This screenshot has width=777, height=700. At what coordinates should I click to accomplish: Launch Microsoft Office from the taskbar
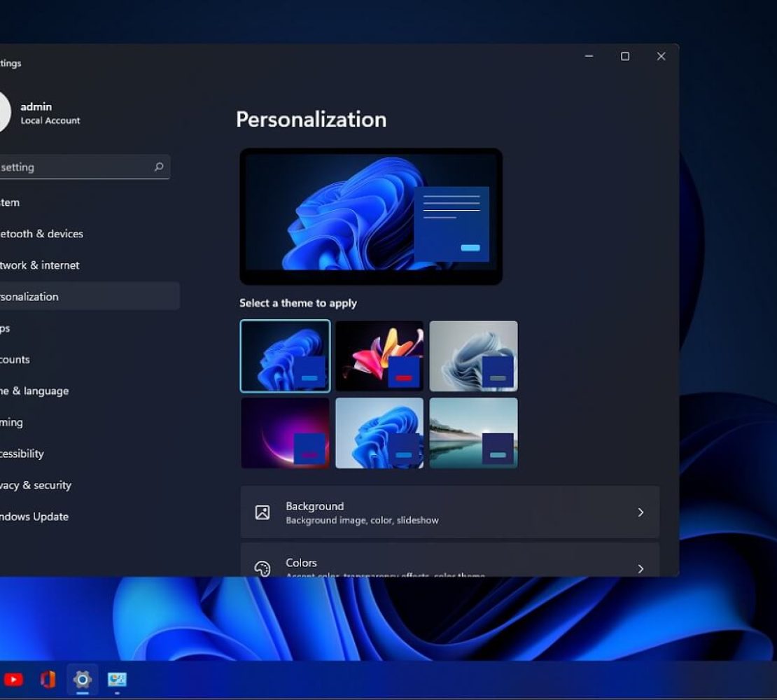pos(48,679)
